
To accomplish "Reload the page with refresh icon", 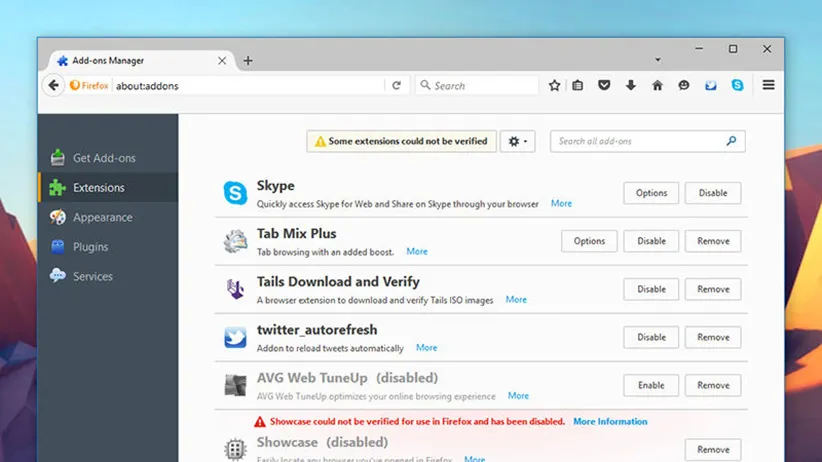I will [397, 86].
